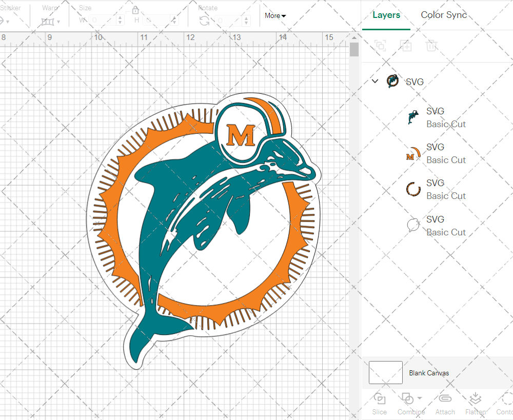
Task: Select the white outline SVG layer thumbnail
Action: [413, 225]
